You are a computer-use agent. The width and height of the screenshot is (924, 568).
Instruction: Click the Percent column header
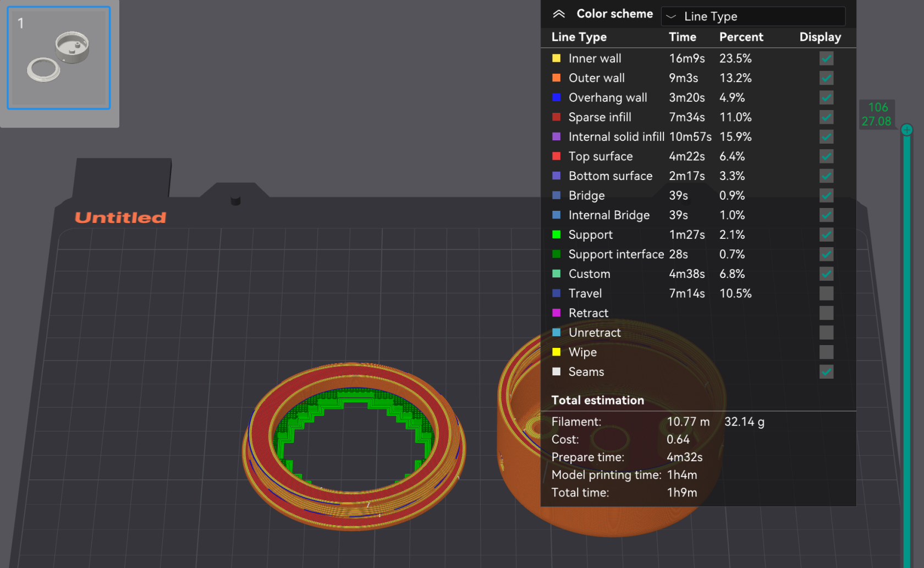click(741, 37)
